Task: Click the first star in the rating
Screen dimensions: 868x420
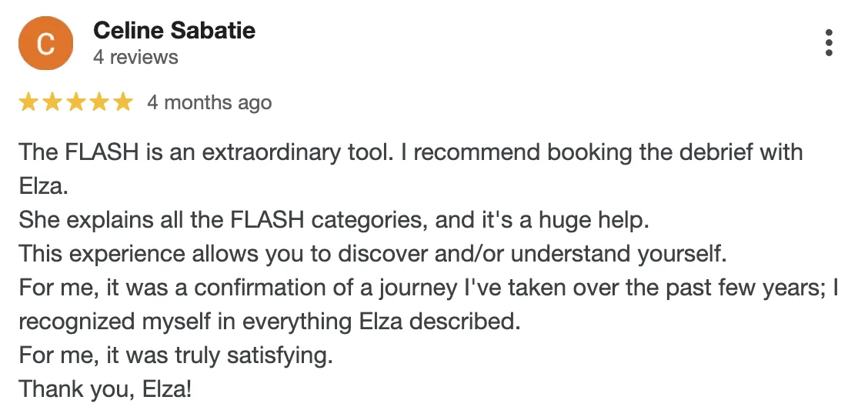Action: click(x=28, y=102)
